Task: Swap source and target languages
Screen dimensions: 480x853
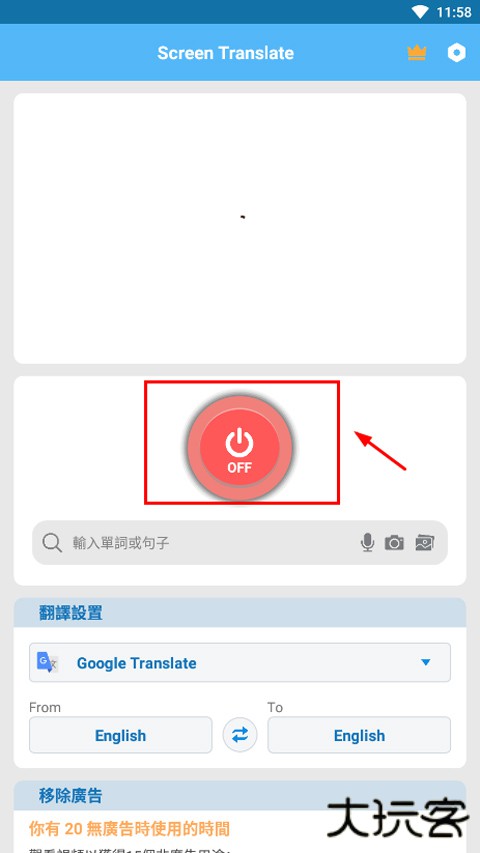Action: (239, 735)
